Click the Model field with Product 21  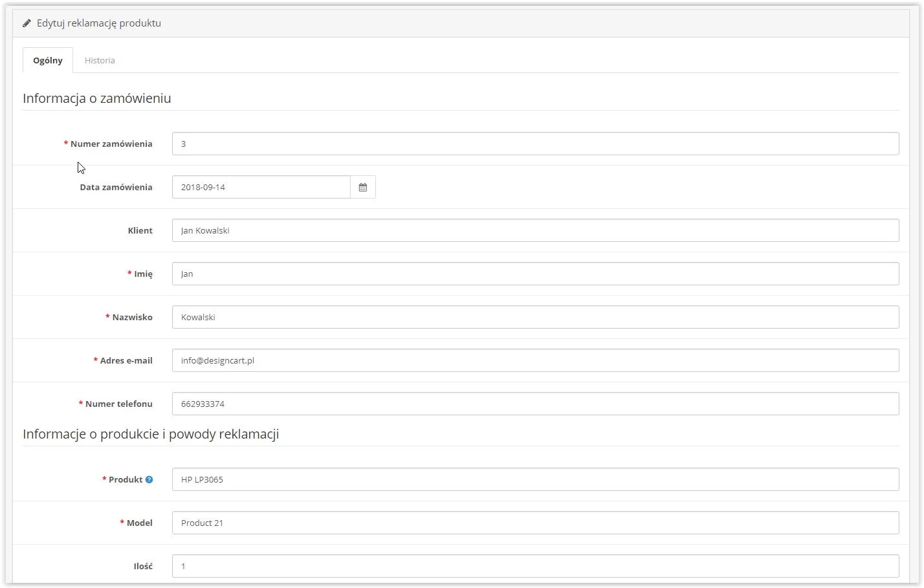coord(535,523)
